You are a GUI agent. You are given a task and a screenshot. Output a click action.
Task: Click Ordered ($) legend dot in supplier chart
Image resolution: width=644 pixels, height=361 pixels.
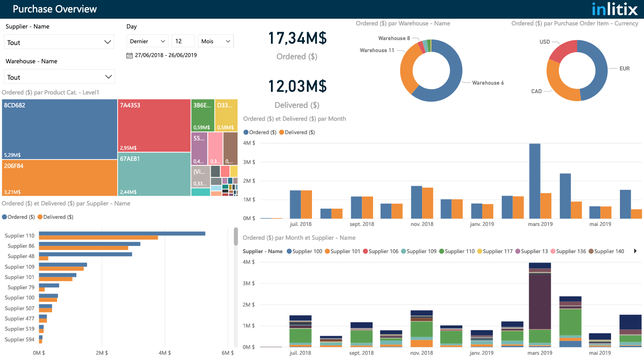tap(4, 217)
